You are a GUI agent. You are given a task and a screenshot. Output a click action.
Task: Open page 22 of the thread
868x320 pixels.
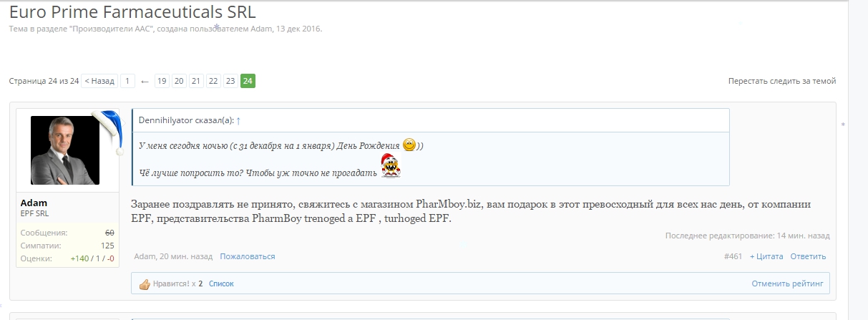[213, 81]
